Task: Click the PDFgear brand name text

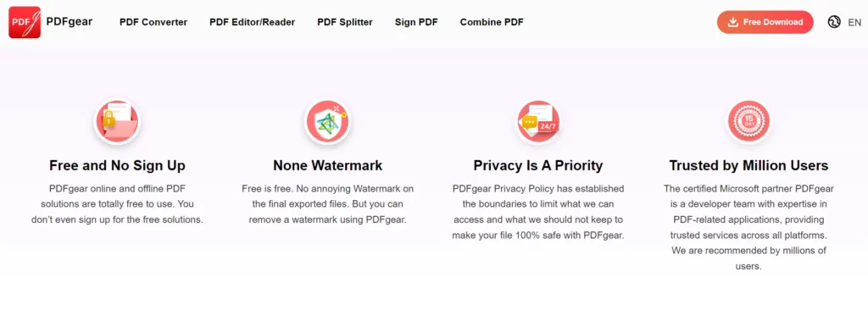Action: point(70,21)
